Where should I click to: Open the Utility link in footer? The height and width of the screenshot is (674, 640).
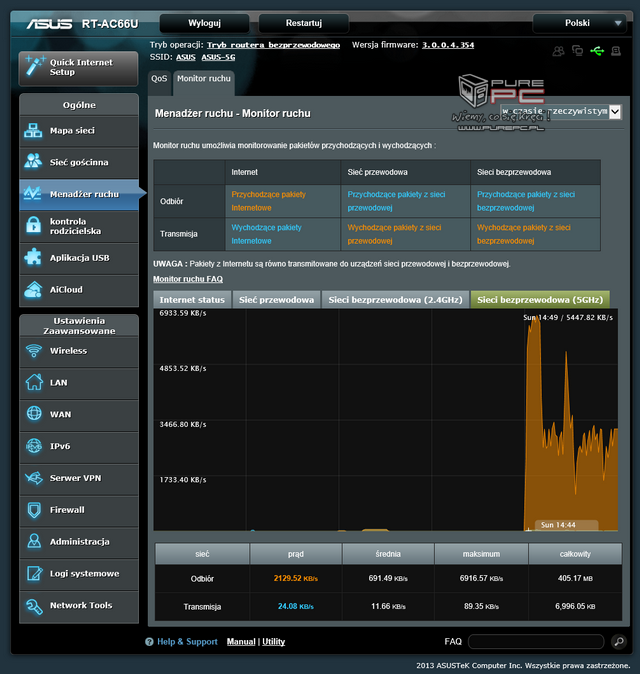[273, 642]
